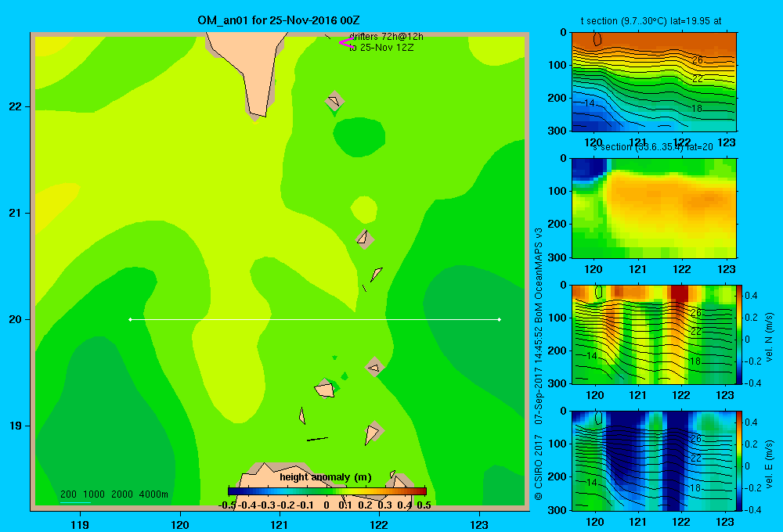This screenshot has width=783, height=532.
Task: Click latitude label "20" on main map axis
Action: point(16,319)
